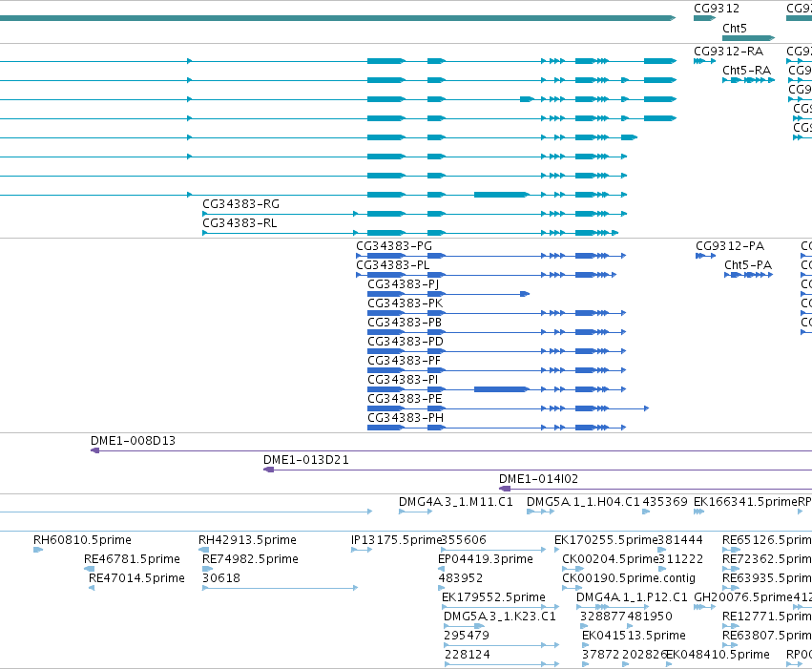Choose the EP04419.3prime EST label
812x669 pixels.
(486, 559)
